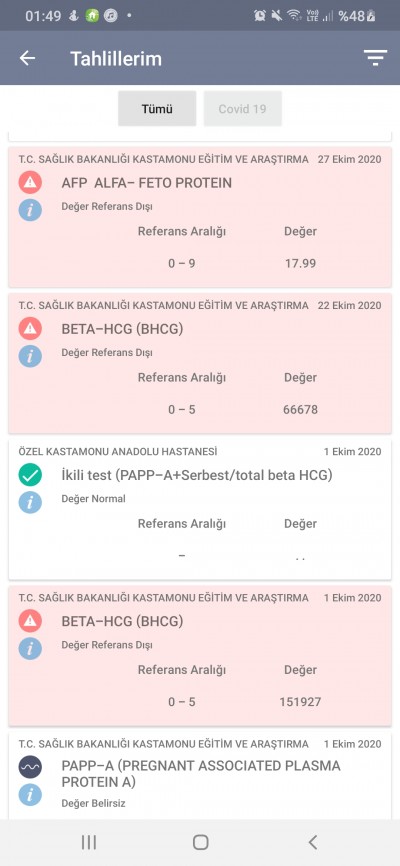Tap the BETA-HCG value 66678
This screenshot has width=400, height=866.
click(300, 410)
